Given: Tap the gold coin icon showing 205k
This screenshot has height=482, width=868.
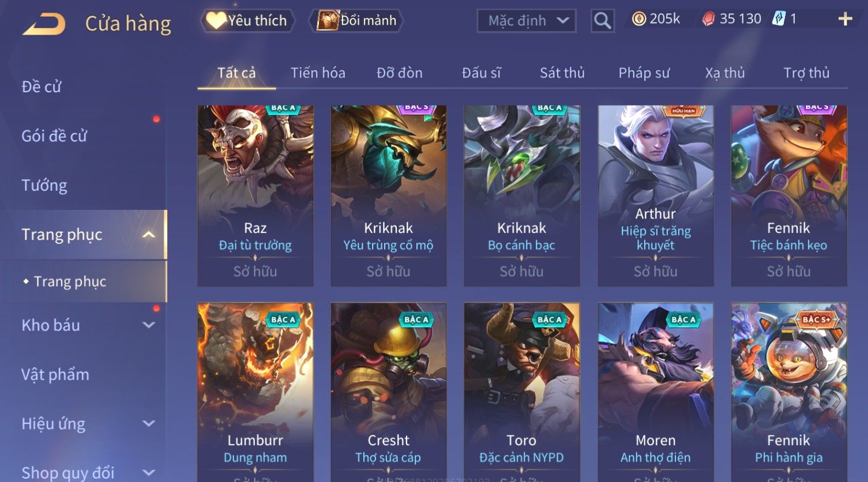Looking at the screenshot, I should tap(638, 19).
